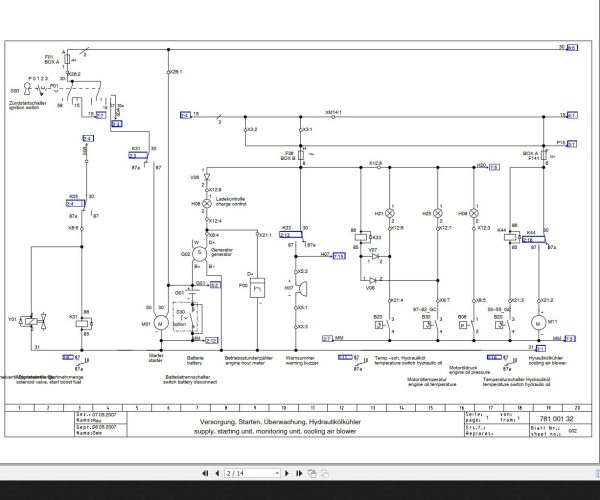Viewport: 600px width, 500px height.
Task: Follow the blue link box next to line 30 at top right
Action: tap(572, 48)
